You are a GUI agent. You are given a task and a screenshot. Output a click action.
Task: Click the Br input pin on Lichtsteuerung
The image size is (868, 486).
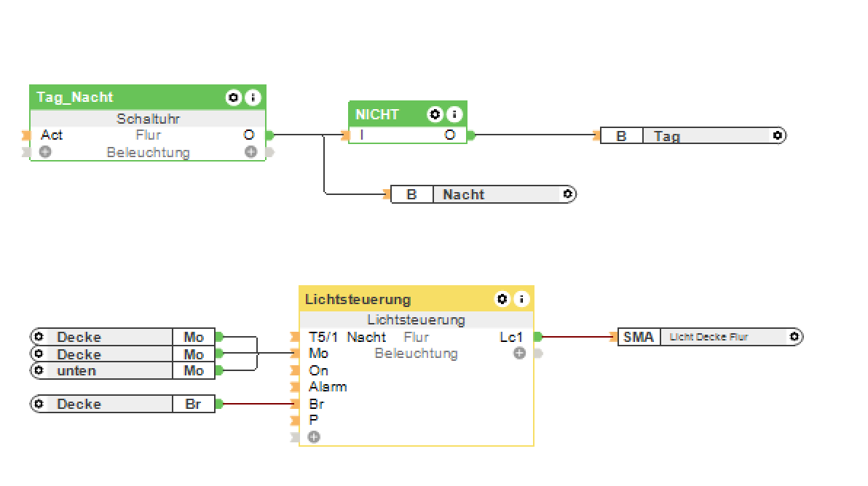294,405
